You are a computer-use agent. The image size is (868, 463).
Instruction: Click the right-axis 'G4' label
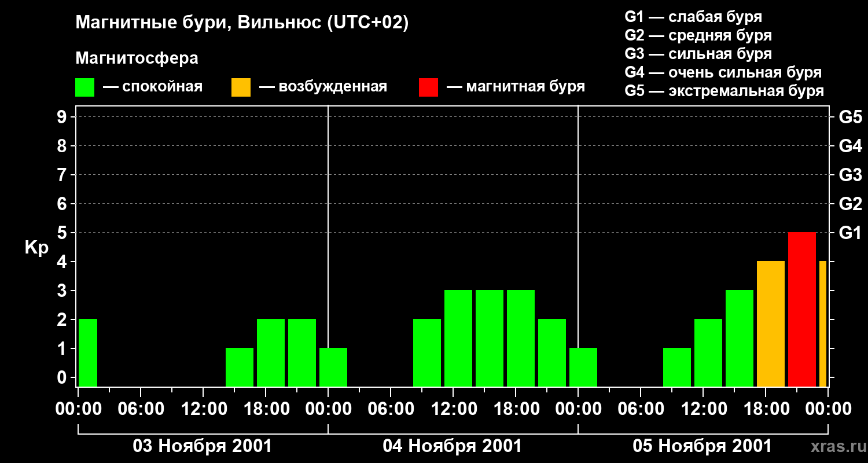click(x=851, y=146)
